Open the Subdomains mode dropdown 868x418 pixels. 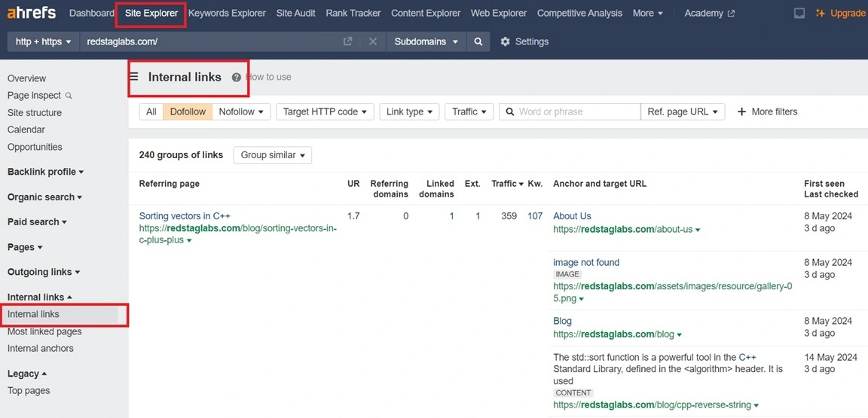coord(426,42)
